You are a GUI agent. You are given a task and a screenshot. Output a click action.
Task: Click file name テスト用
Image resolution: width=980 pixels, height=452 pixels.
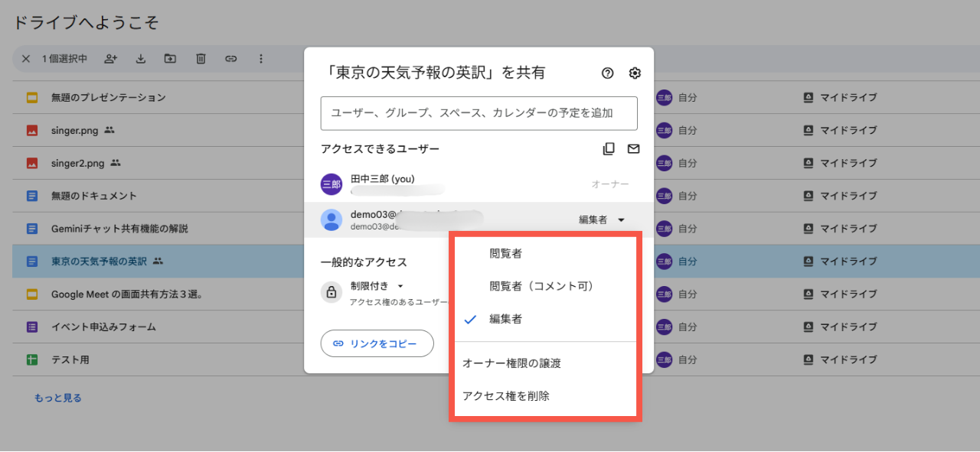[70, 359]
